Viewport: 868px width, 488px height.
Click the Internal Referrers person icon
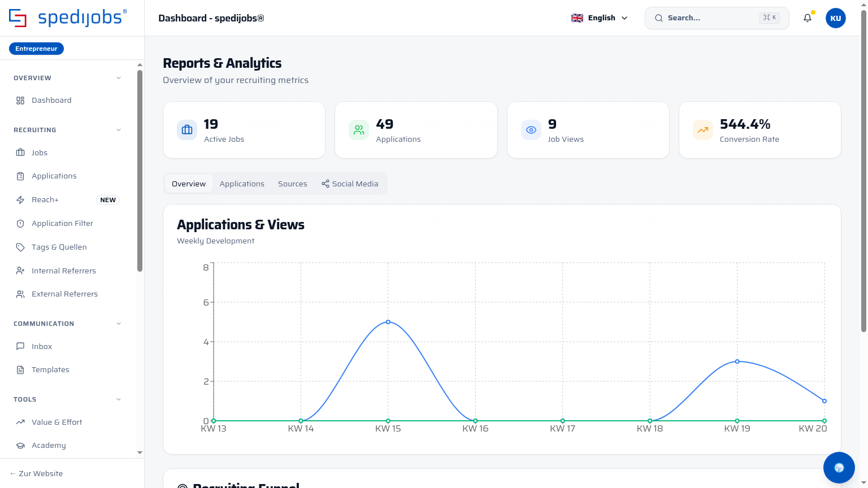tap(20, 271)
